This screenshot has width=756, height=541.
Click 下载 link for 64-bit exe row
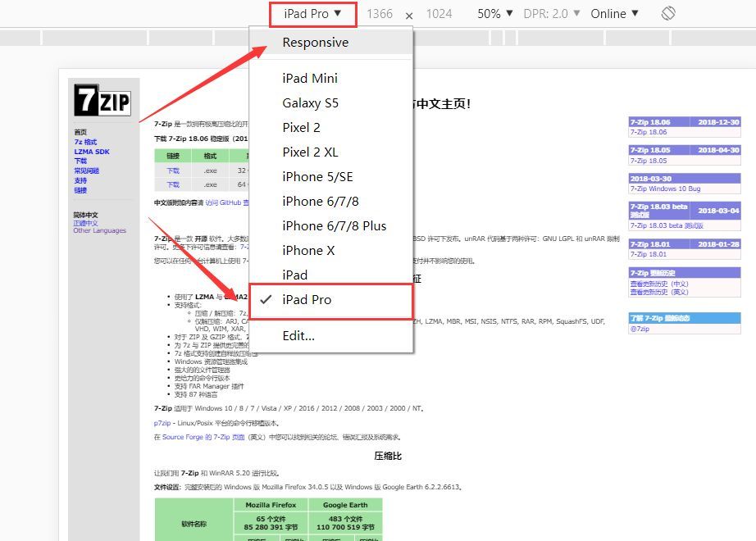[x=173, y=184]
